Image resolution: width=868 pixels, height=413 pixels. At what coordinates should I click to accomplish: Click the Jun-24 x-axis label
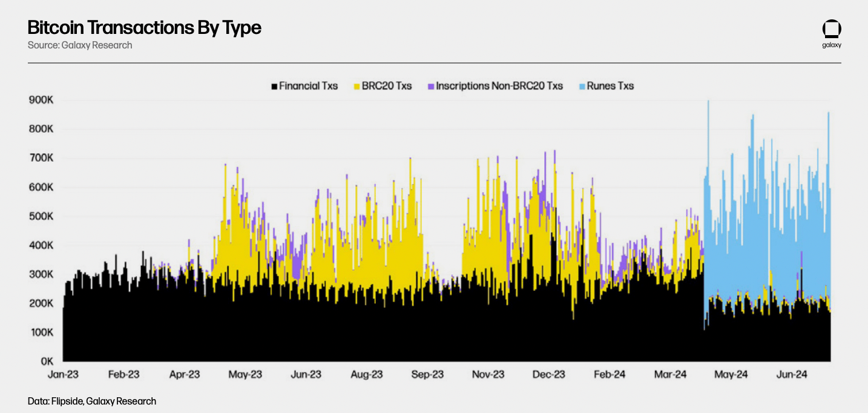click(791, 375)
